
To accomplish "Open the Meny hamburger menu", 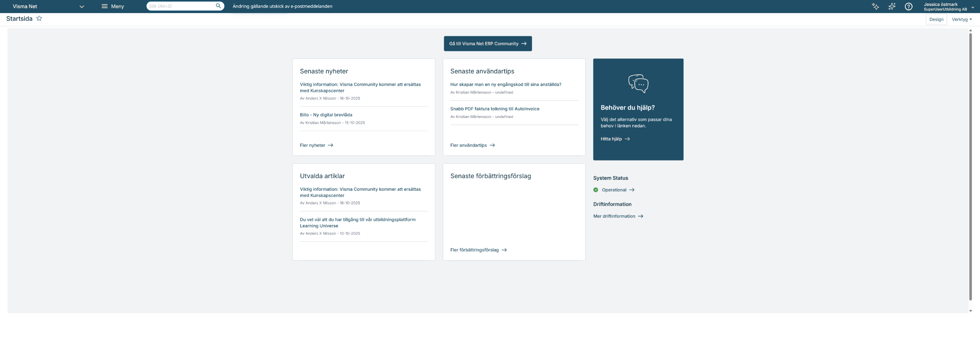I will (x=113, y=6).
